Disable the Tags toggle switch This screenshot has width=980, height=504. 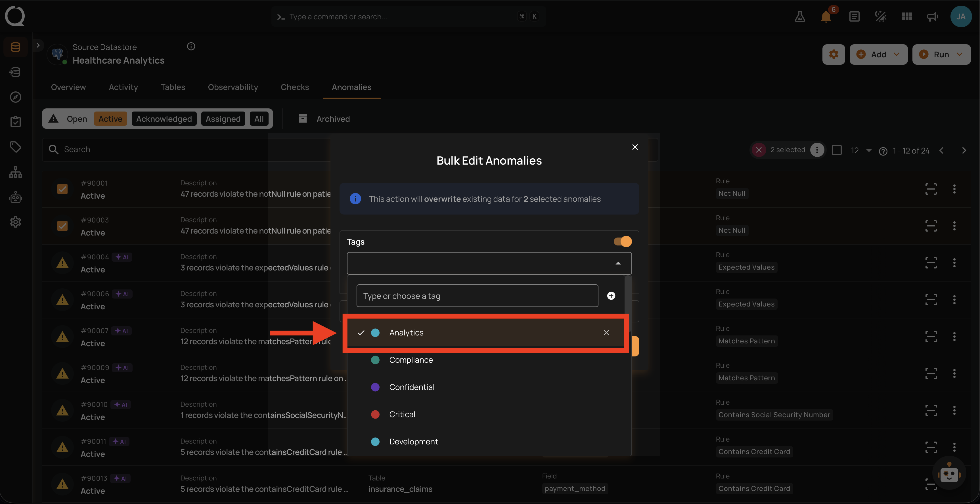pyautogui.click(x=622, y=241)
